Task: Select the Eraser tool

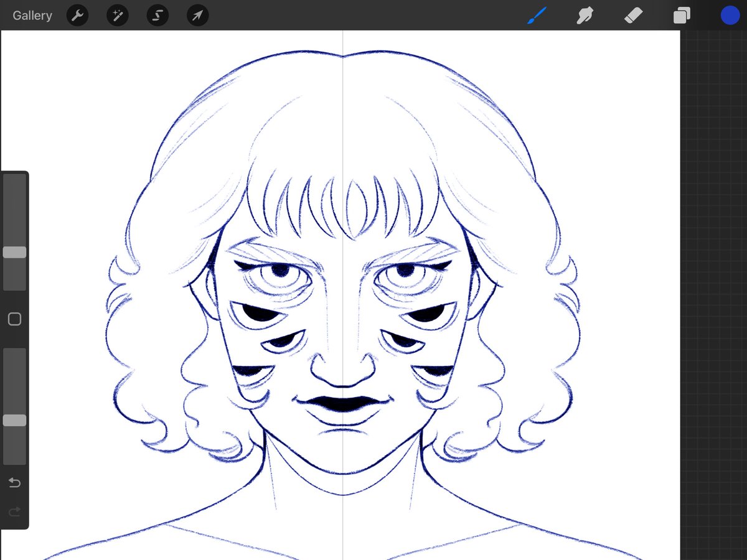Action: pyautogui.click(x=633, y=16)
